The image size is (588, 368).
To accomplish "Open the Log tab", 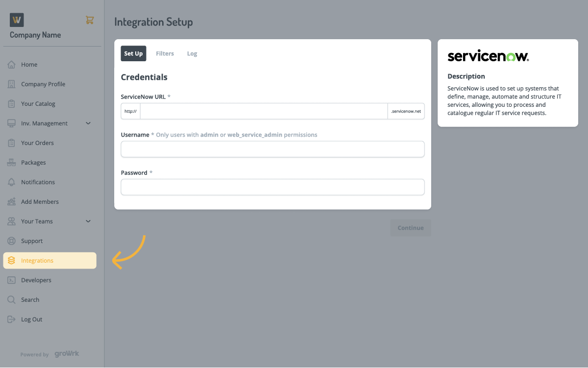I will tap(192, 53).
